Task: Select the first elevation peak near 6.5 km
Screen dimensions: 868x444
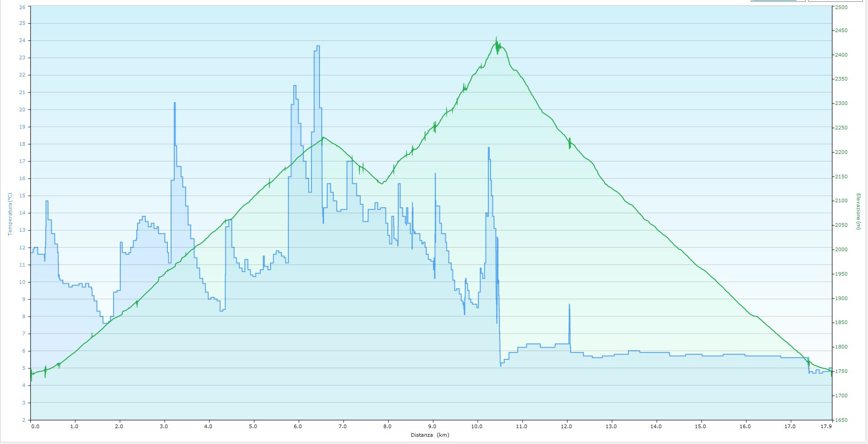Action: point(323,137)
